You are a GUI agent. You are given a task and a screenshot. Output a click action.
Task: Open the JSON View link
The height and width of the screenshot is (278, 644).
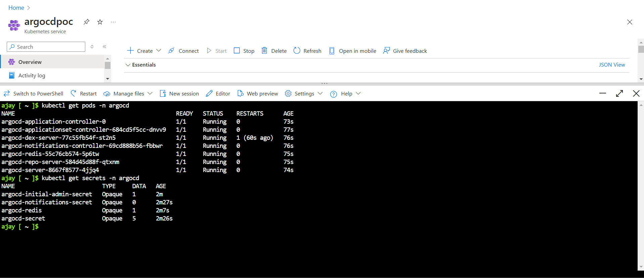click(x=612, y=65)
